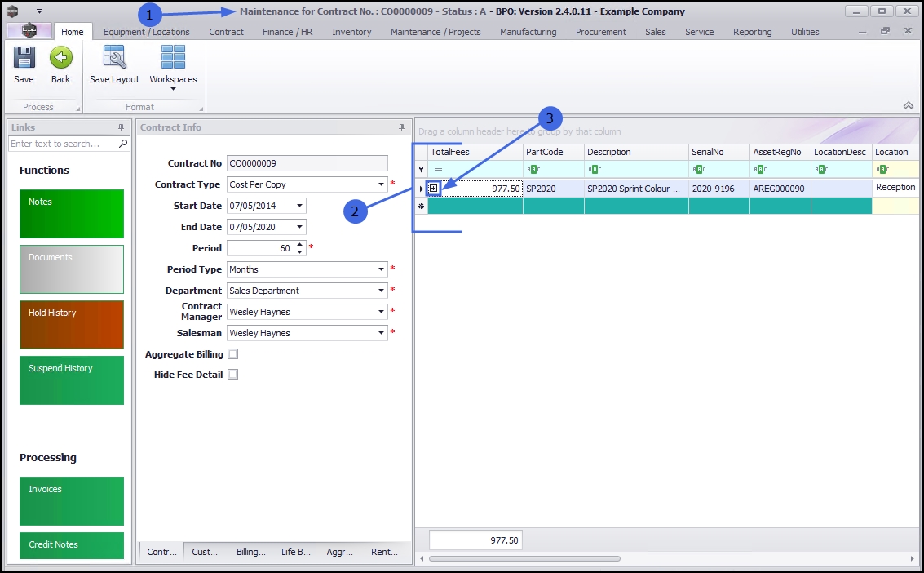Click the LocationDesc column filter condition icon
This screenshot has width=924, height=573.
(x=821, y=169)
